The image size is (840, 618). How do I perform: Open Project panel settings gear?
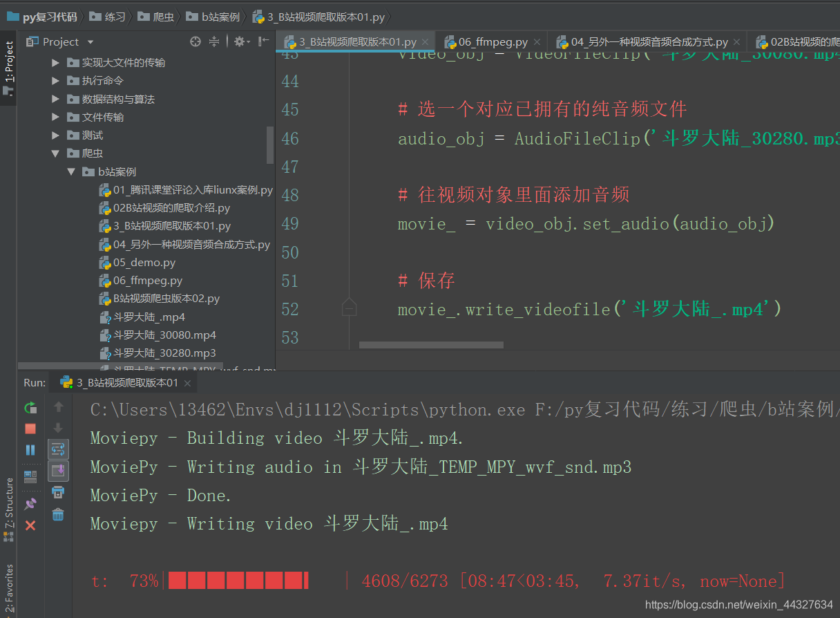pyautogui.click(x=240, y=41)
